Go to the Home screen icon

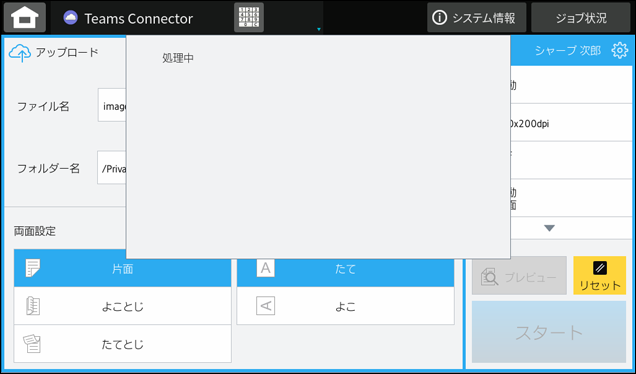pos(25,17)
